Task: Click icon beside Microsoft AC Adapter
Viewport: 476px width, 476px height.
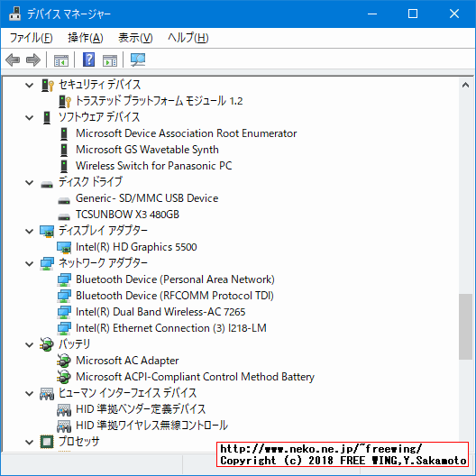Action: [x=64, y=361]
